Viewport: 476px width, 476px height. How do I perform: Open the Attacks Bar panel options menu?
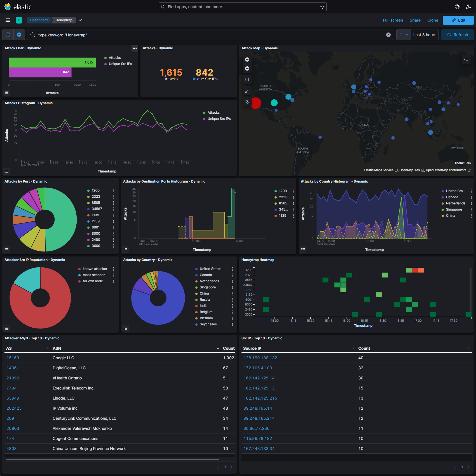coord(135,48)
